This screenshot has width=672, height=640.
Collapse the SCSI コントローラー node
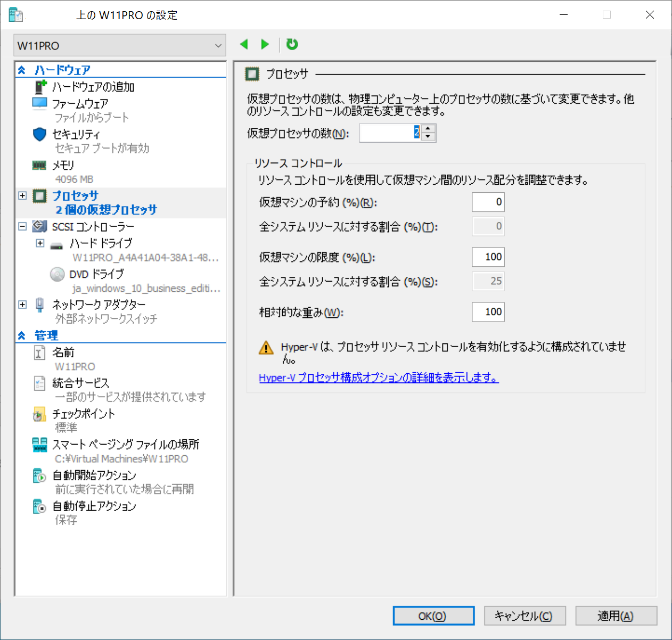click(22, 226)
